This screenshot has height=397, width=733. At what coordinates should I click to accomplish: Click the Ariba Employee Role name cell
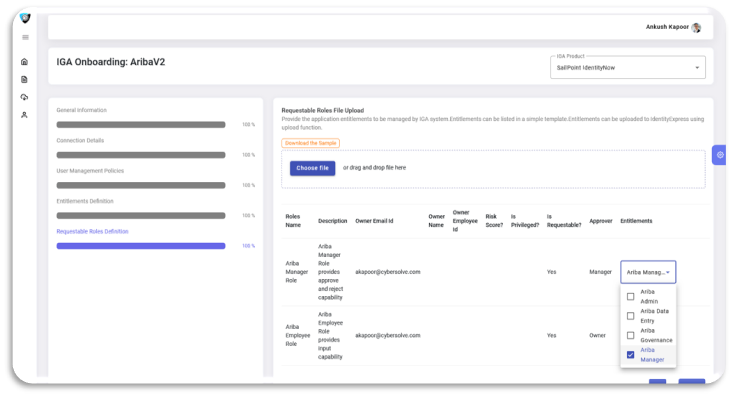(x=298, y=336)
